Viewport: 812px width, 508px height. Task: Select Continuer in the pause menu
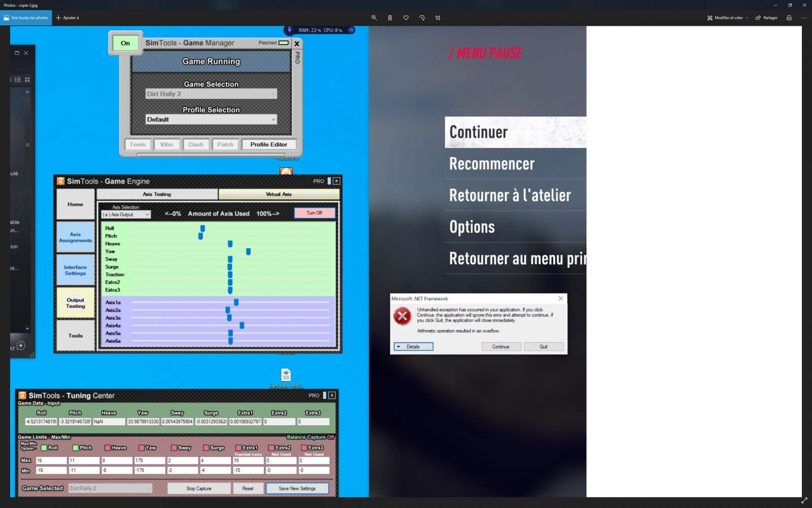[x=516, y=132]
